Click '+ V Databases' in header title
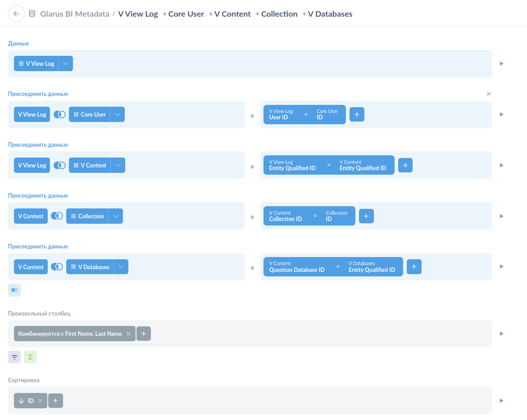Viewport: 527px width, 420px height. point(327,14)
